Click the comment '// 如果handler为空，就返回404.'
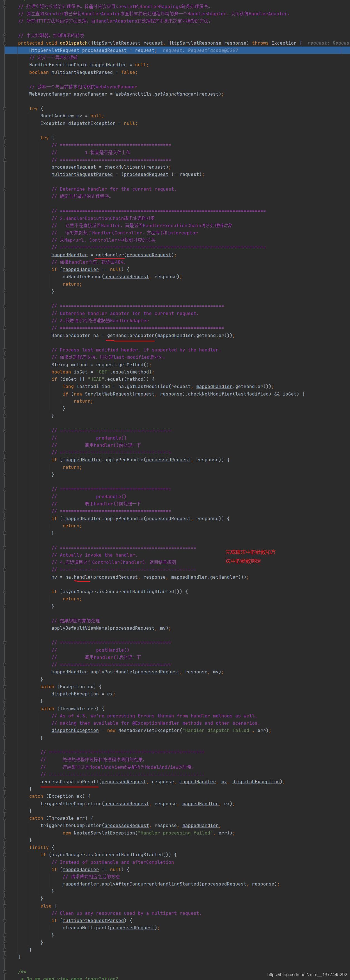The image size is (350, 980). [89, 262]
